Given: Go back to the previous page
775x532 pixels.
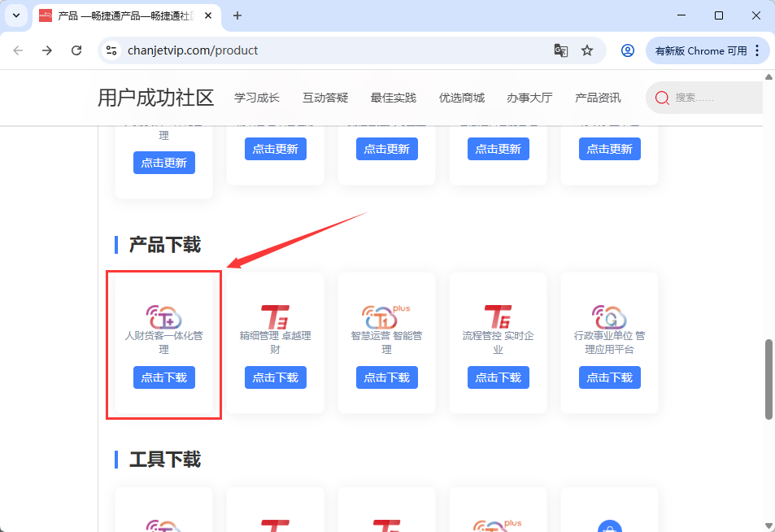Looking at the screenshot, I should tap(18, 50).
